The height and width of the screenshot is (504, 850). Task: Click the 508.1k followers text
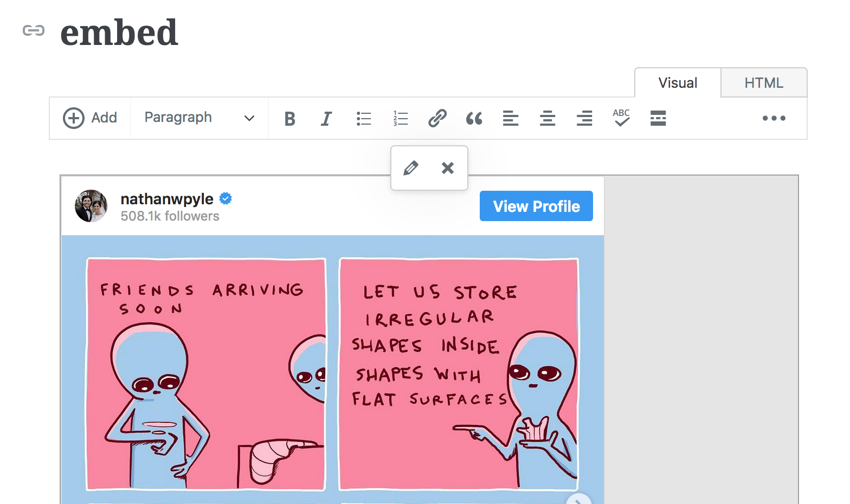point(170,216)
